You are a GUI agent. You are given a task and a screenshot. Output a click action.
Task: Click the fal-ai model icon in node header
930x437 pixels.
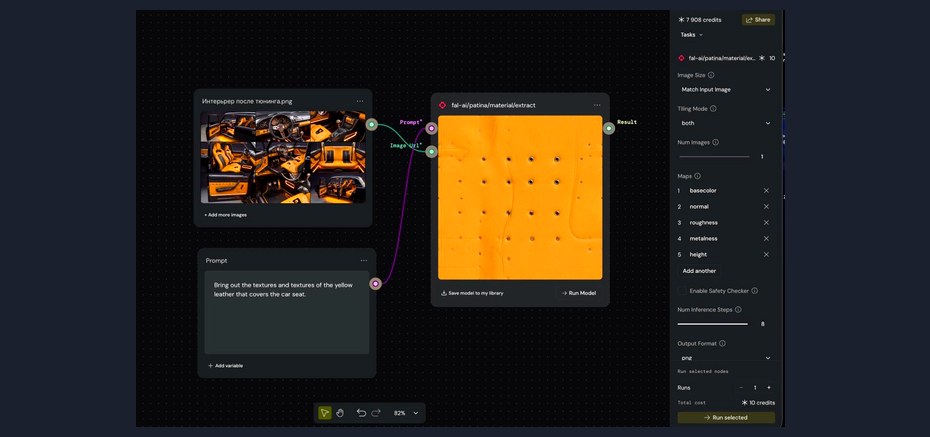tap(442, 105)
